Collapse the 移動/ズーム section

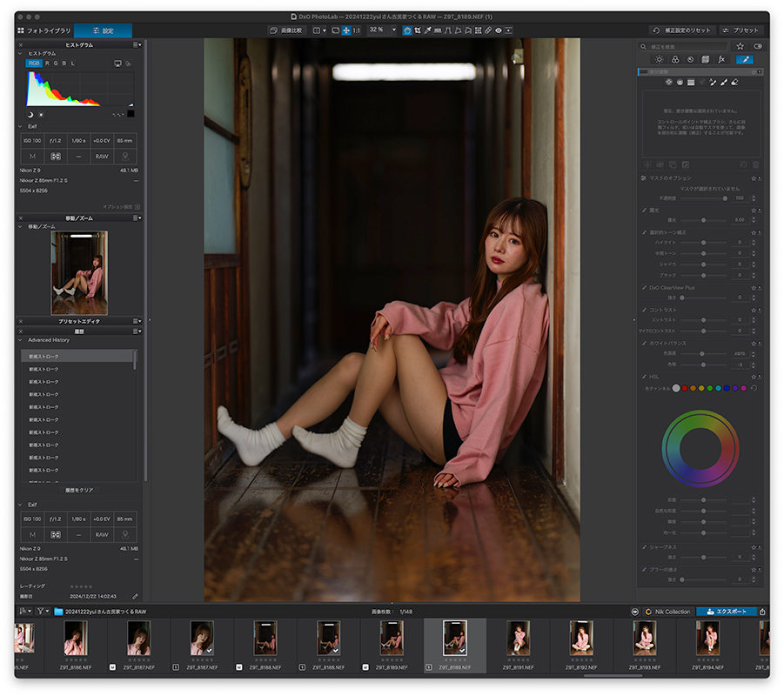pos(21,226)
